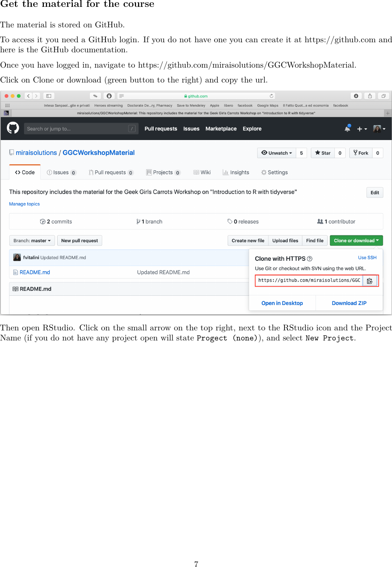Click the watchers count 5

click(301, 153)
